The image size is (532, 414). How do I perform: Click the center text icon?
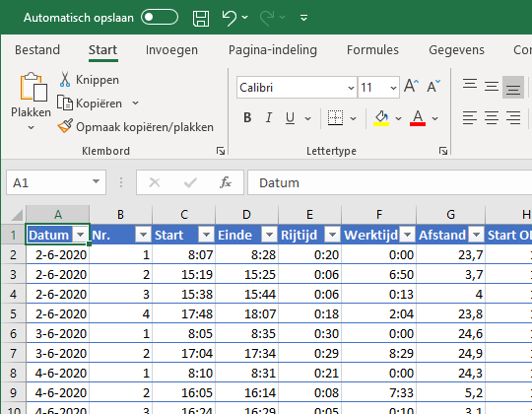click(492, 117)
